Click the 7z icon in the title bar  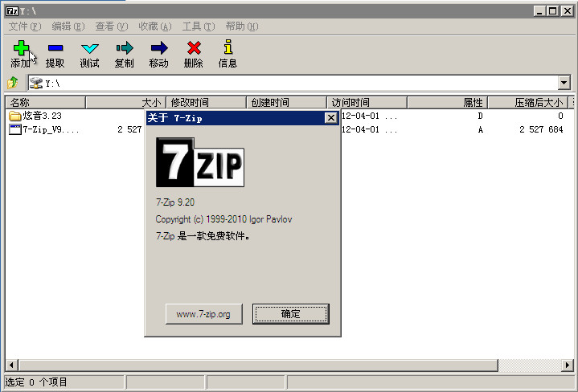[12, 11]
